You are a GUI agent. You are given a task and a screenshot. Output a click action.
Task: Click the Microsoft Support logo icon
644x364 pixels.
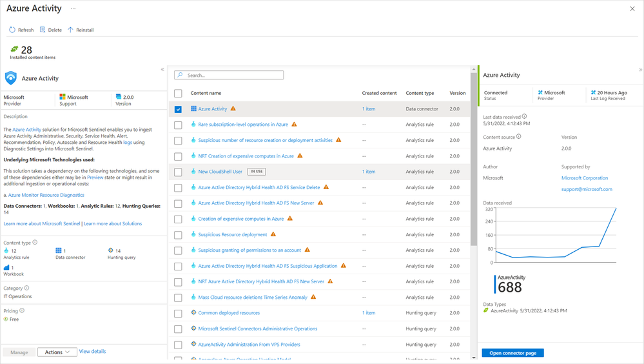pos(63,97)
